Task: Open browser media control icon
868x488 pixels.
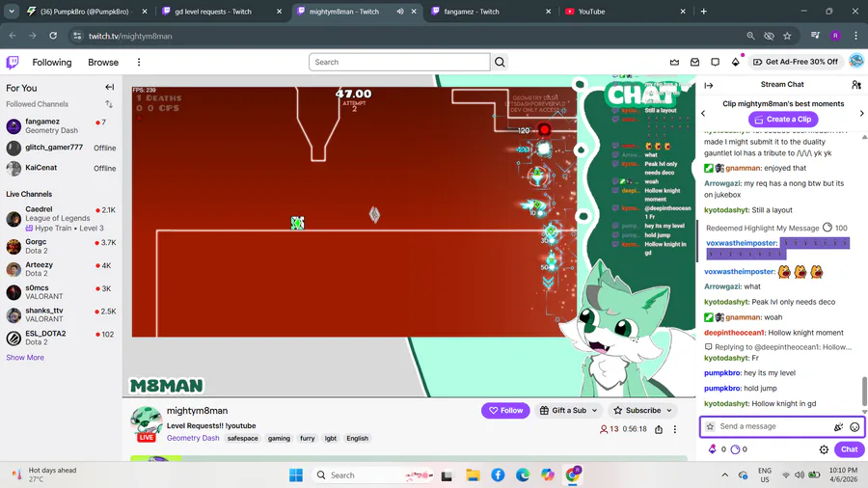Action: tap(815, 36)
